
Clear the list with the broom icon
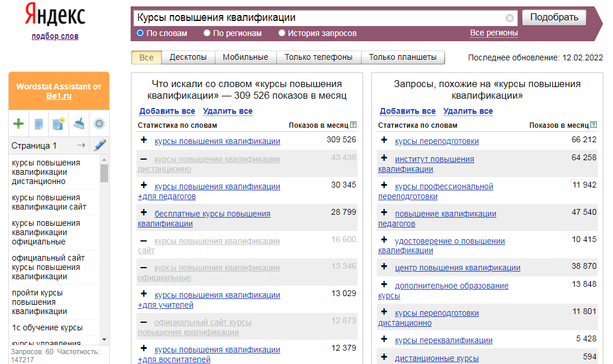pyautogui.click(x=79, y=124)
